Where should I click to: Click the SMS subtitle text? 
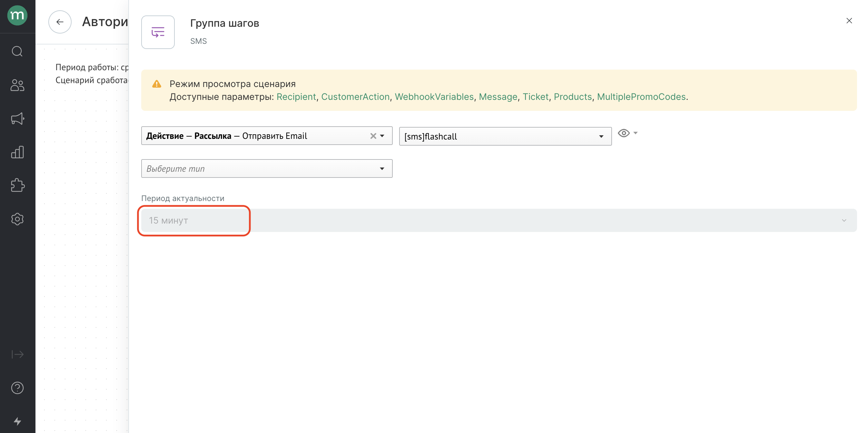pyautogui.click(x=199, y=41)
